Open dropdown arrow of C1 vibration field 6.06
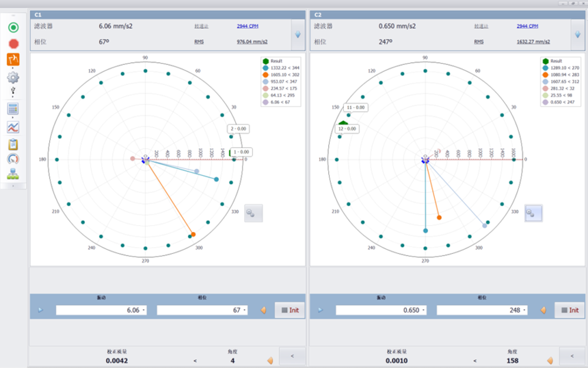The height and width of the screenshot is (368, 588). click(144, 311)
